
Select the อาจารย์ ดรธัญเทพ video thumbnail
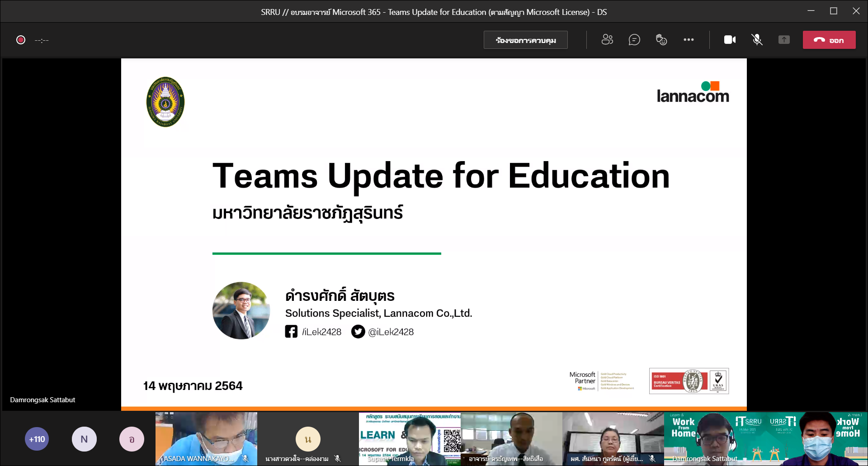pos(511,438)
